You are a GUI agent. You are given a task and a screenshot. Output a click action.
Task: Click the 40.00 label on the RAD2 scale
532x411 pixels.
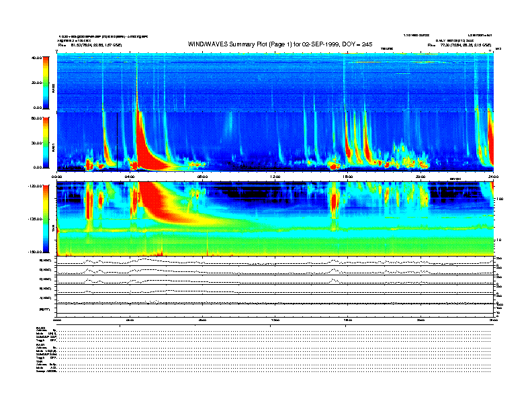[36, 58]
